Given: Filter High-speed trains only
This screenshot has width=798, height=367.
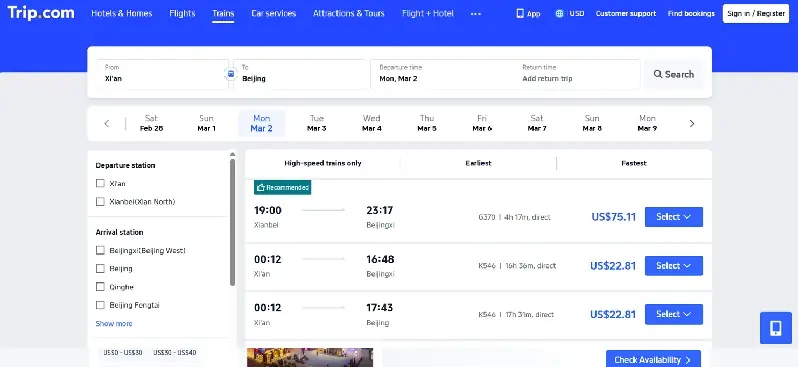Looking at the screenshot, I should pos(323,163).
